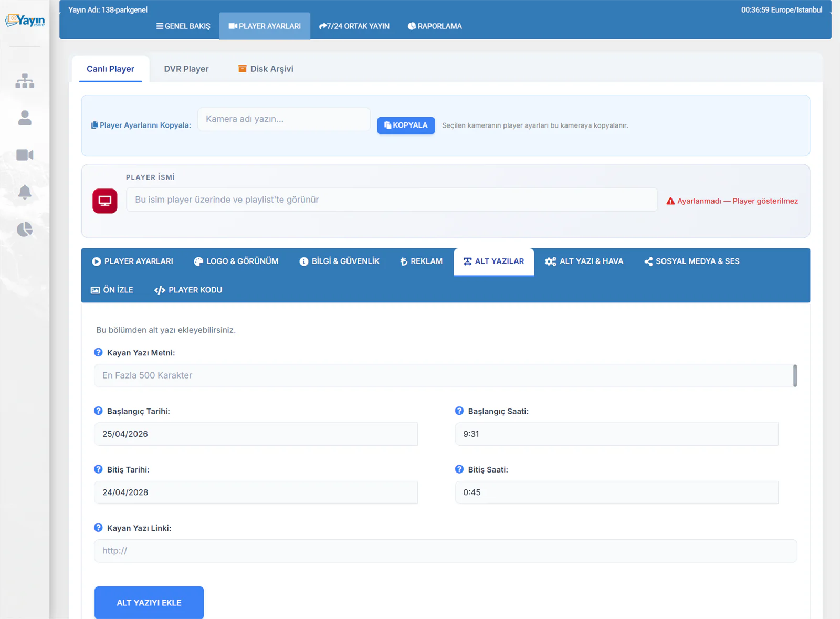Go to RAPORLAMA in top menu
This screenshot has height=619, width=840.
tap(435, 26)
